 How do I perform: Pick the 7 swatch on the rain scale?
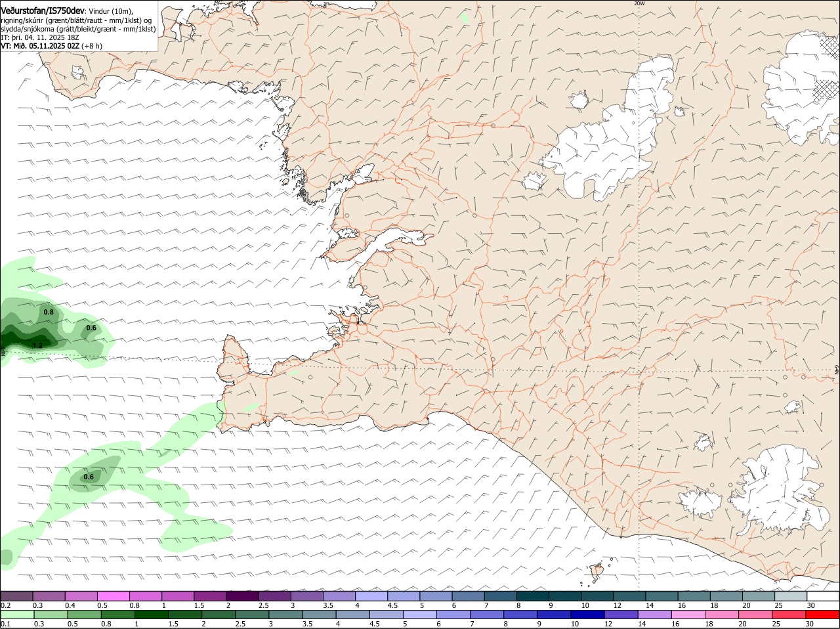486,615
